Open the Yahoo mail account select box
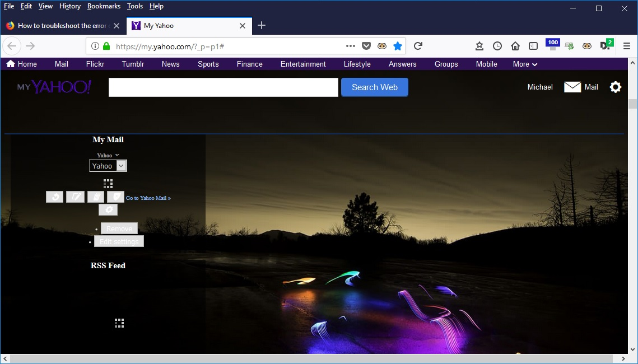This screenshot has height=364, width=638. [108, 166]
